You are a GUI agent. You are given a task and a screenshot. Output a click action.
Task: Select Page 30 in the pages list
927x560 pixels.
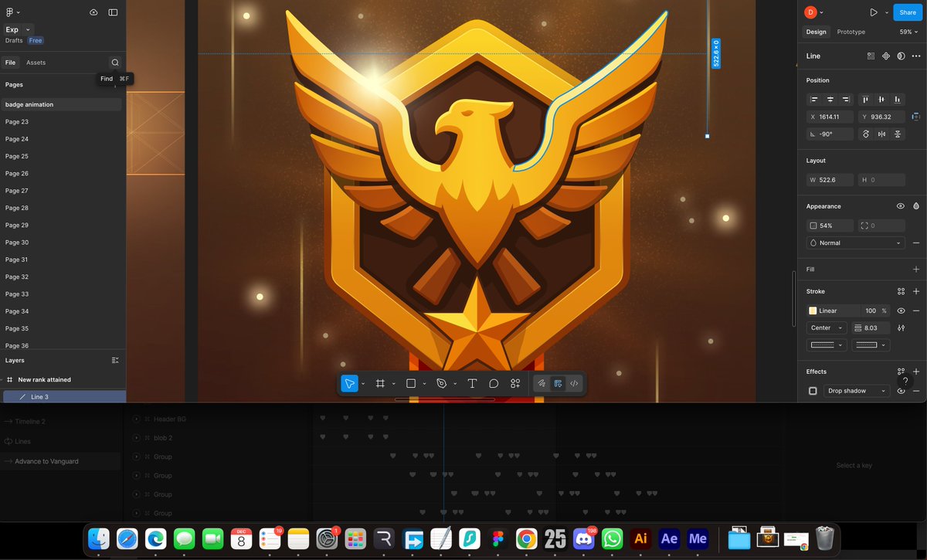tap(17, 242)
